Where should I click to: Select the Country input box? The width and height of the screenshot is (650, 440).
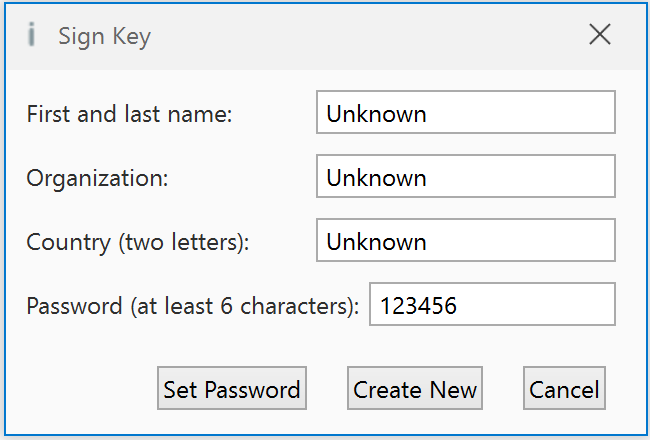point(520,241)
